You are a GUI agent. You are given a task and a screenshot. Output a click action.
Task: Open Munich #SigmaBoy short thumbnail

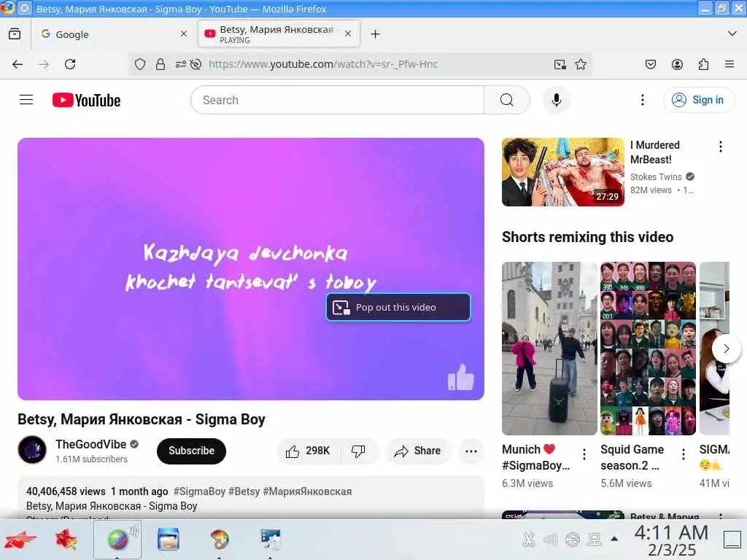[549, 349]
